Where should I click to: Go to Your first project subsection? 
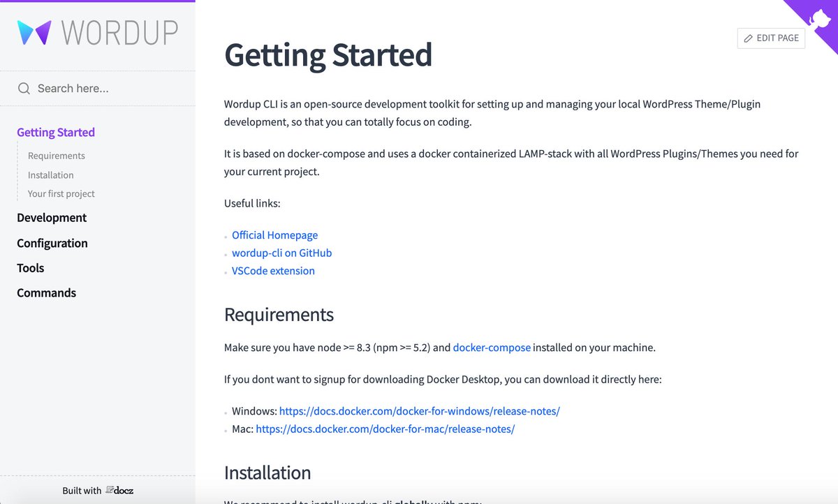61,194
